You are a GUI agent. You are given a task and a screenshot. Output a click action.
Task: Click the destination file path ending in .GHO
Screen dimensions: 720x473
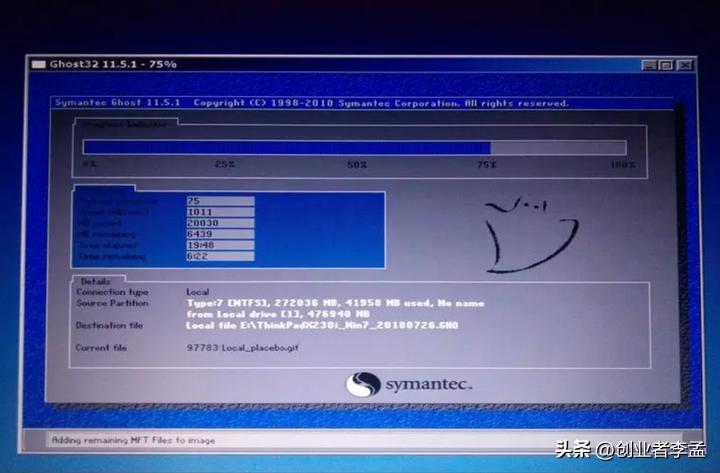322,325
